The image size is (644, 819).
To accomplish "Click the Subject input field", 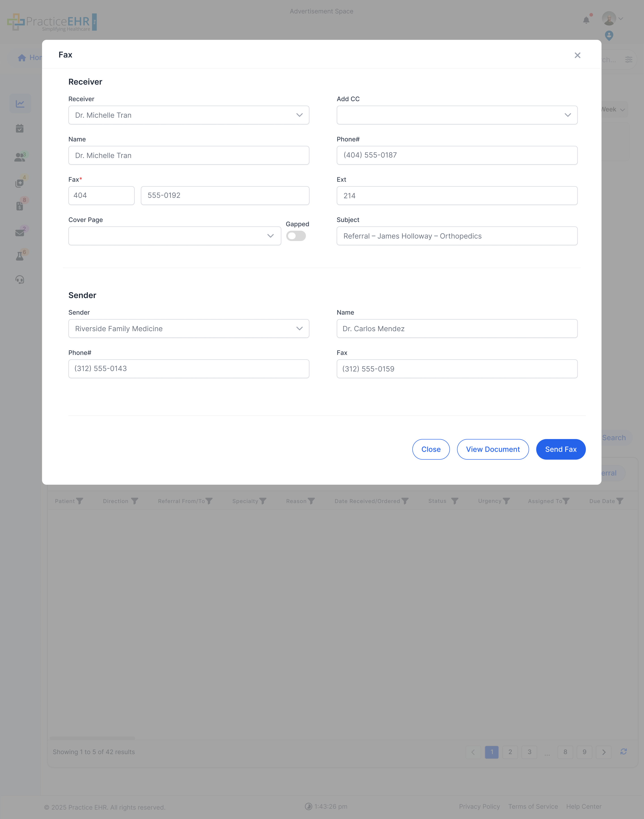I will click(457, 236).
